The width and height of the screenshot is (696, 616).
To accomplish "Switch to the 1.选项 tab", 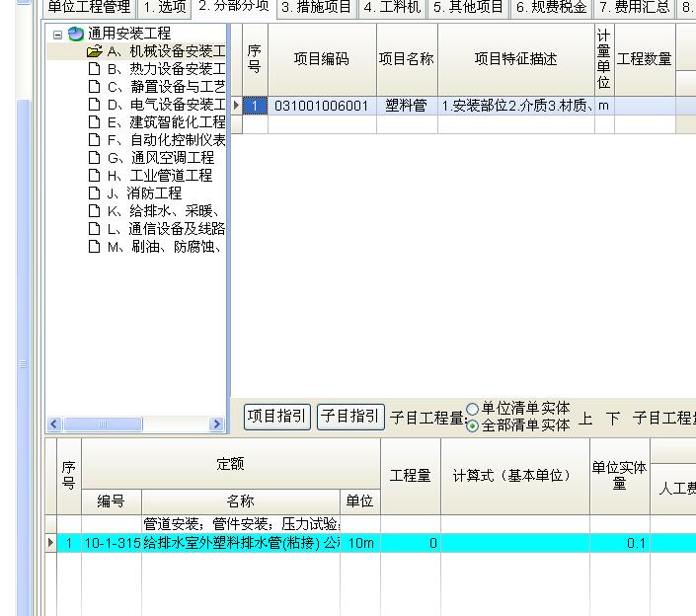I will [165, 7].
